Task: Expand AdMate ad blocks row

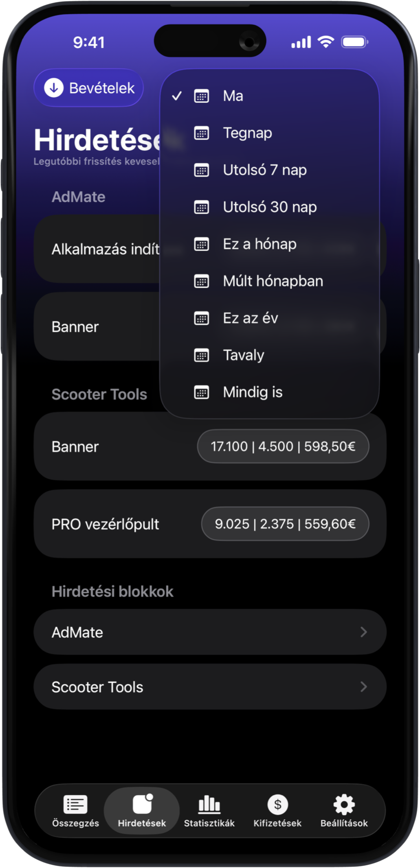Action: pyautogui.click(x=210, y=632)
